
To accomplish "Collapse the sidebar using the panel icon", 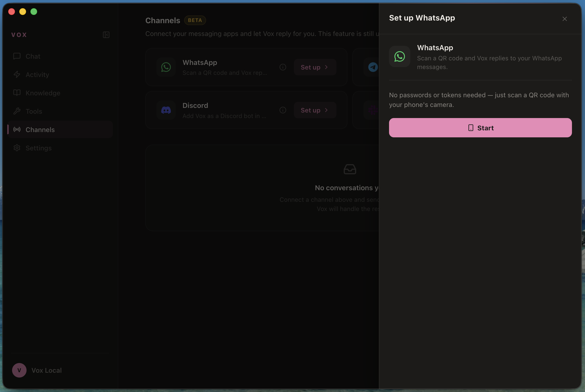I will click(x=106, y=35).
